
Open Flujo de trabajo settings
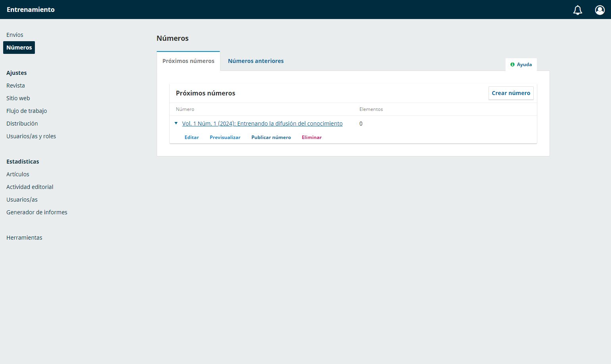coord(27,111)
